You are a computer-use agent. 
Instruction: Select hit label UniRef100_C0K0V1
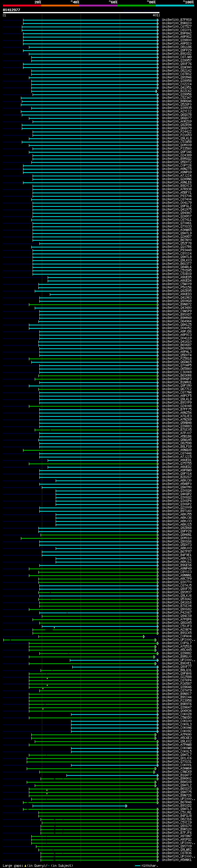pos(176,765)
